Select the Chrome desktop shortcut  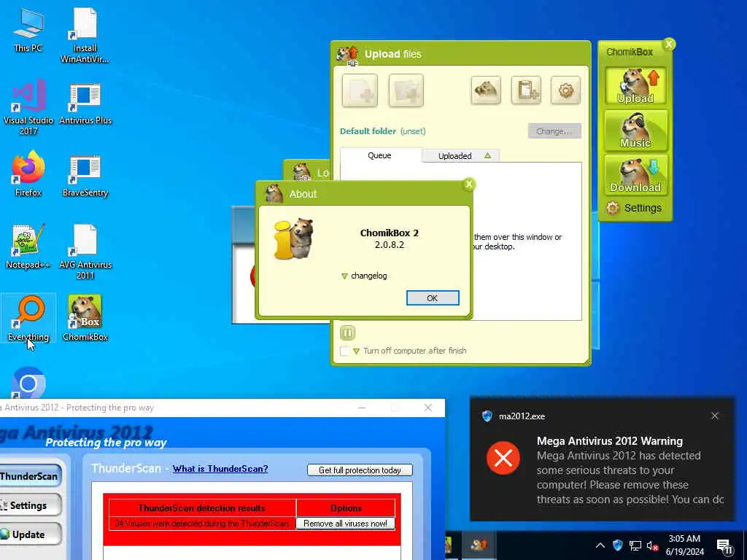pyautogui.click(x=28, y=383)
